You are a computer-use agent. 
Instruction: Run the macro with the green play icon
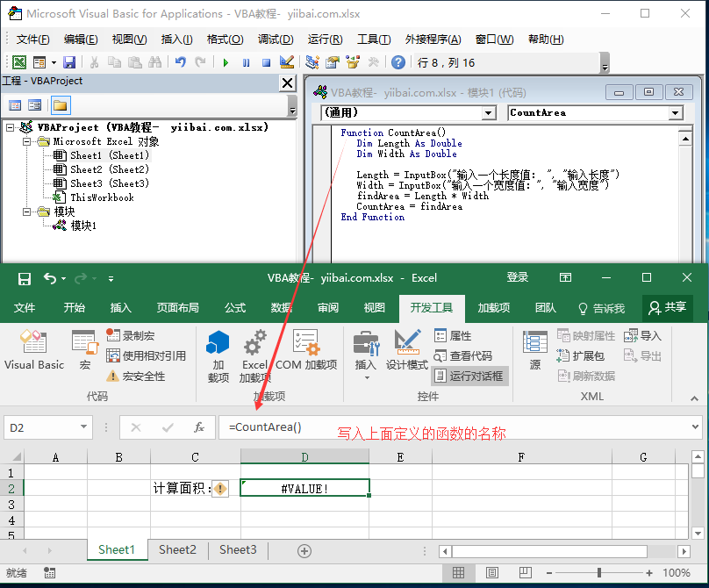click(x=226, y=62)
